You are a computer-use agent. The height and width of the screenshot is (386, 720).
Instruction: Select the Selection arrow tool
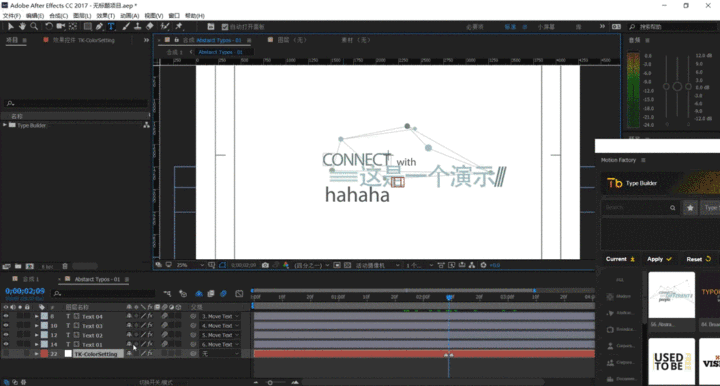(x=11, y=27)
